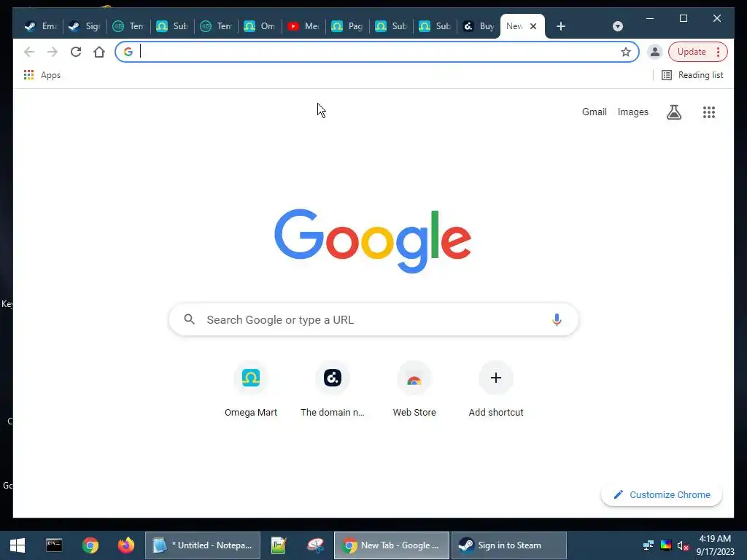Switch to the 'Pag' tab
Viewport: 747px width, 560px height.
click(347, 26)
